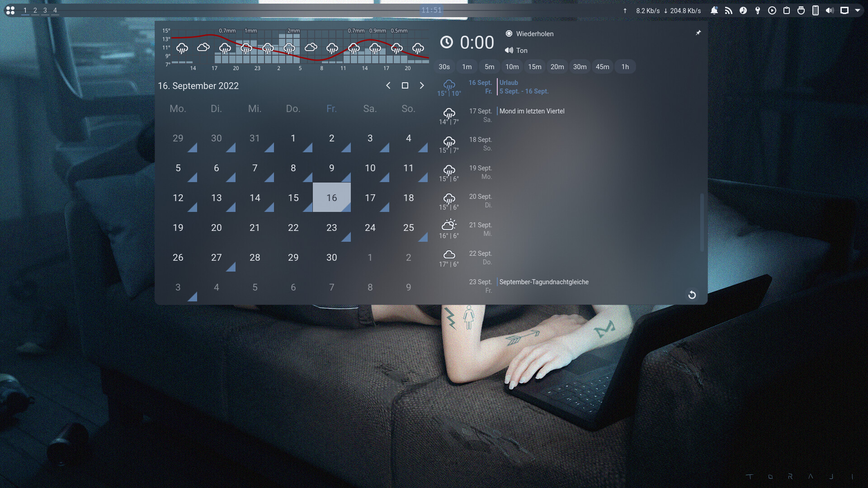The height and width of the screenshot is (488, 868).
Task: Toggle the Wiederholen repeat option
Action: click(x=509, y=34)
